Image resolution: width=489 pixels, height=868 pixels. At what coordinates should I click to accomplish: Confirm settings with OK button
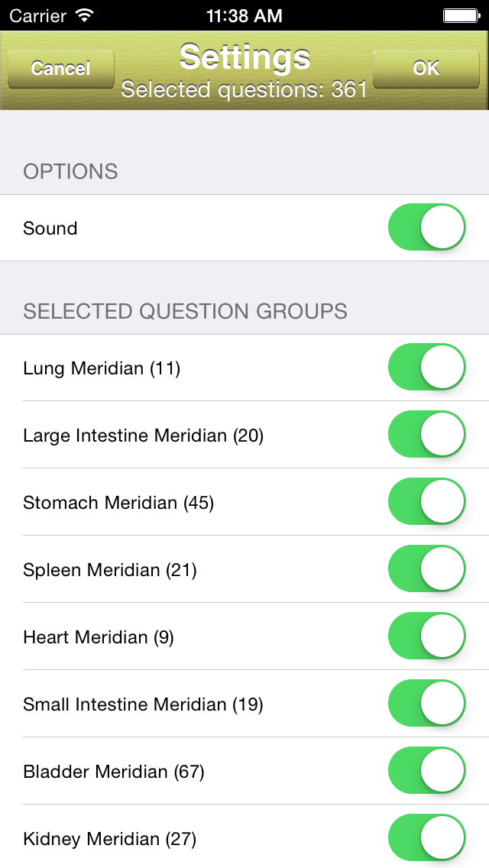pos(426,69)
